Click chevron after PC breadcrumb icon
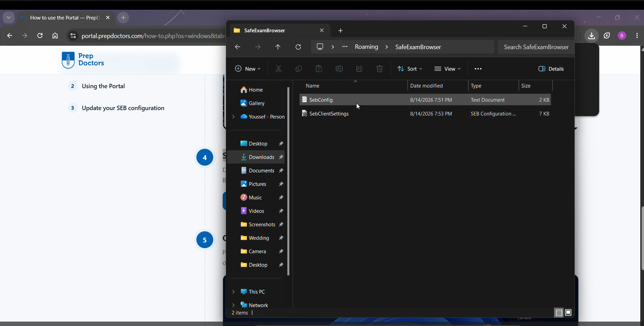The height and width of the screenshot is (326, 644). 333,47
